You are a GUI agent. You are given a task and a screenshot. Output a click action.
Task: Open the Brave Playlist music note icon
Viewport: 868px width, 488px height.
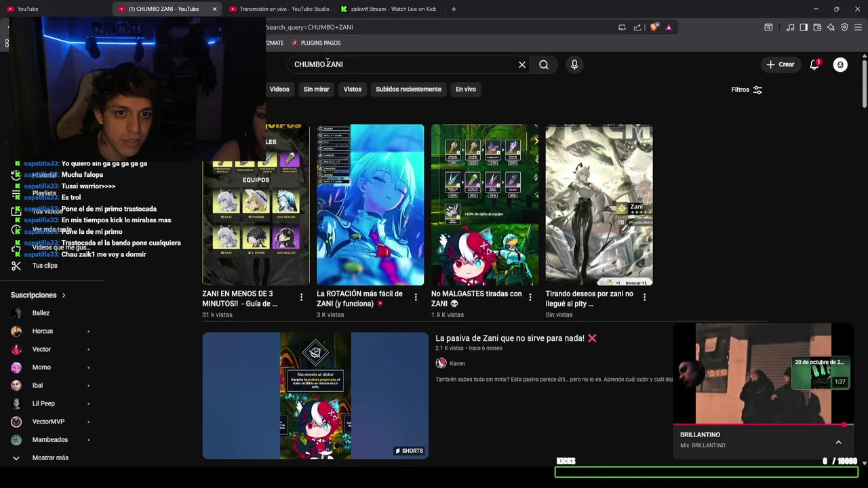790,27
